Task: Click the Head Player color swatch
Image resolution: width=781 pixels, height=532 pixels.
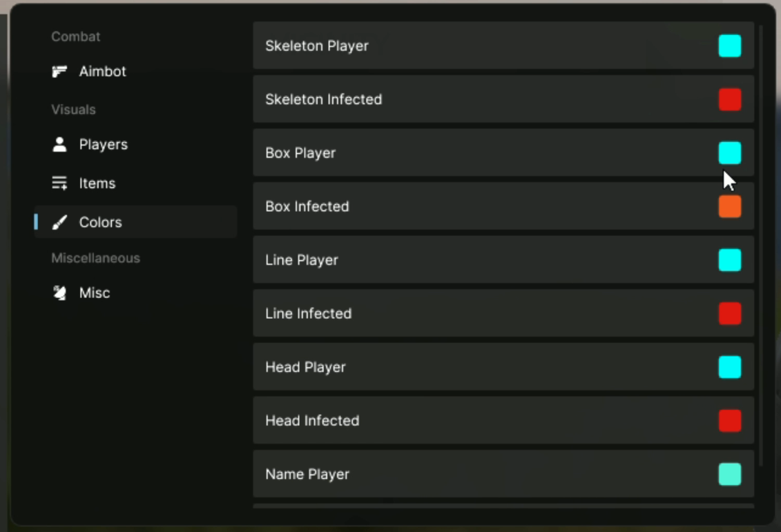Action: (729, 367)
